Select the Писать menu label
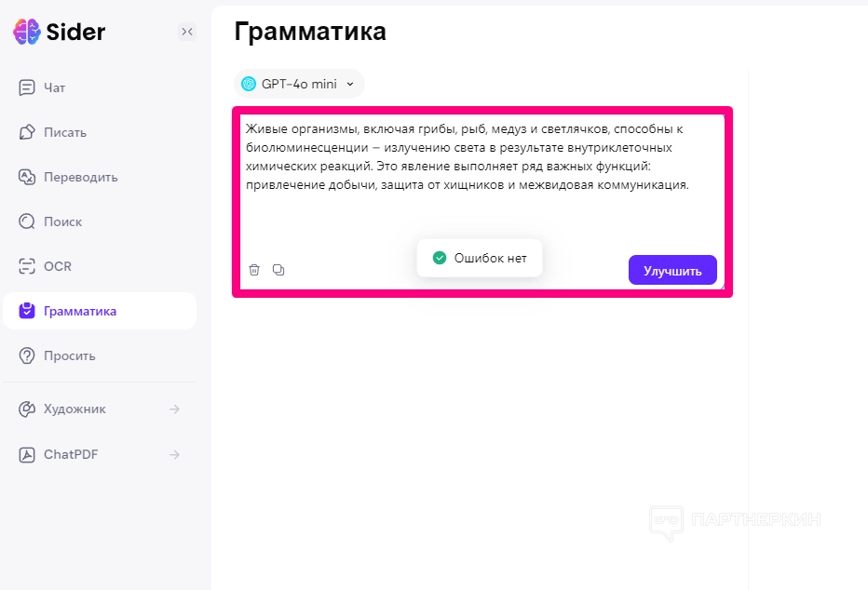The height and width of the screenshot is (590, 868). click(65, 132)
